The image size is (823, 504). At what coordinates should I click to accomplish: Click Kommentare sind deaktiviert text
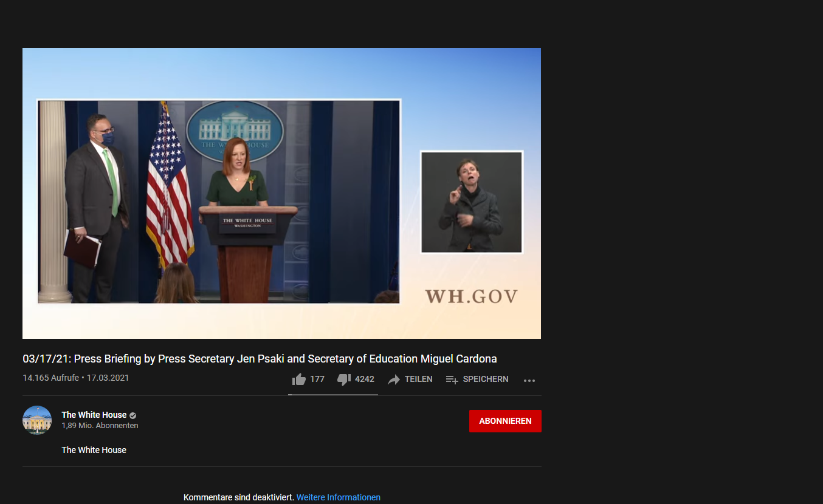tap(239, 497)
